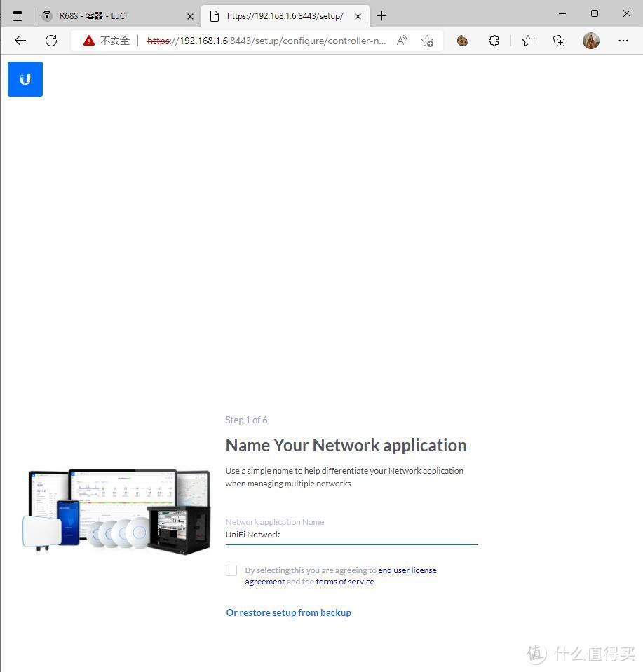643x672 pixels.
Task: Close the R68S LuCI tab
Action: [x=190, y=16]
